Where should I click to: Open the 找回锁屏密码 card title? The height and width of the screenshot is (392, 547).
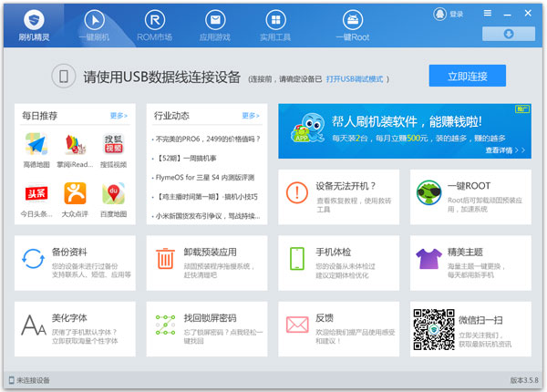[210, 318]
